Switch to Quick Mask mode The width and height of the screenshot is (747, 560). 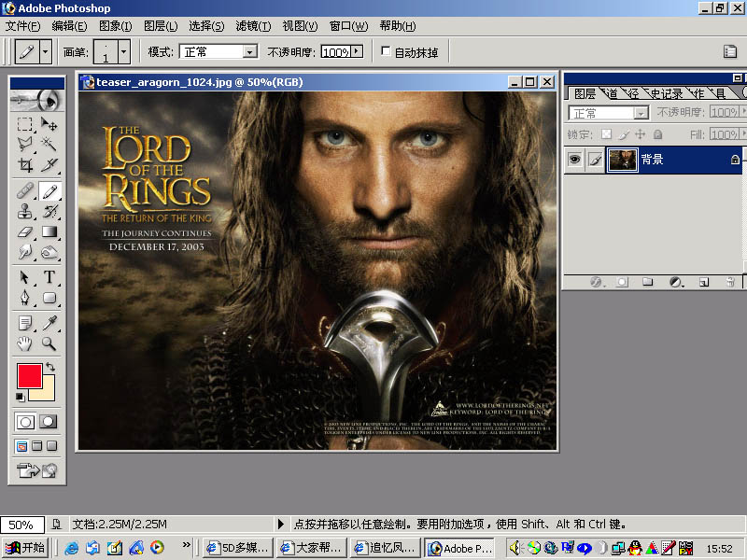[49, 422]
